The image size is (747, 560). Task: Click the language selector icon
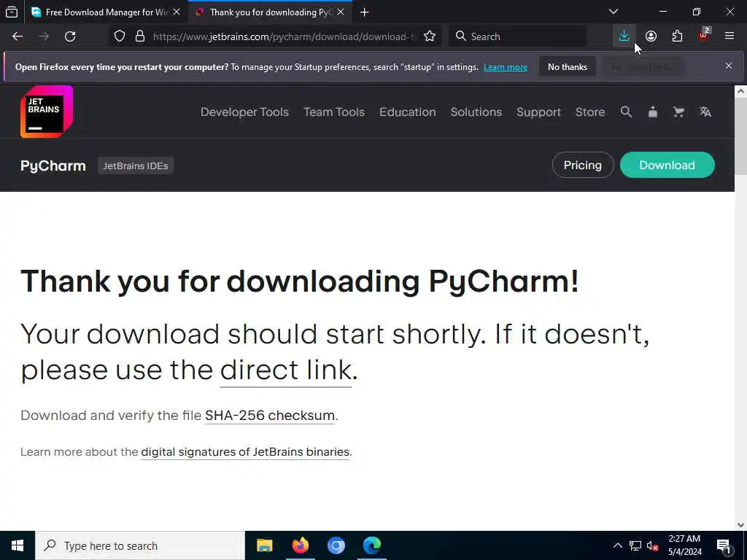(705, 112)
